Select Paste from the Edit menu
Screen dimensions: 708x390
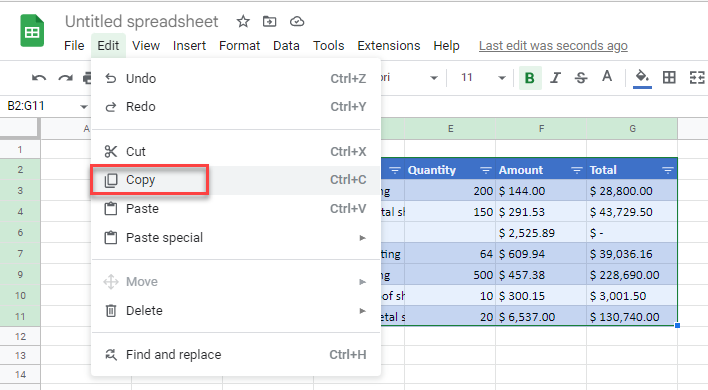point(236,209)
